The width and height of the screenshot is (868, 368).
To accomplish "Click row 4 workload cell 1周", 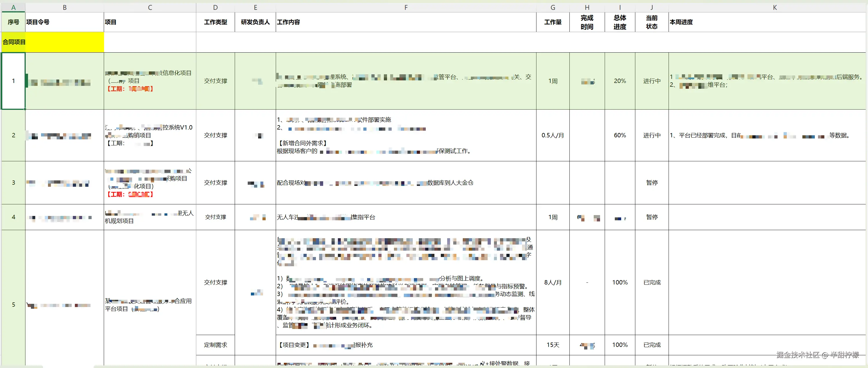I will (x=553, y=217).
